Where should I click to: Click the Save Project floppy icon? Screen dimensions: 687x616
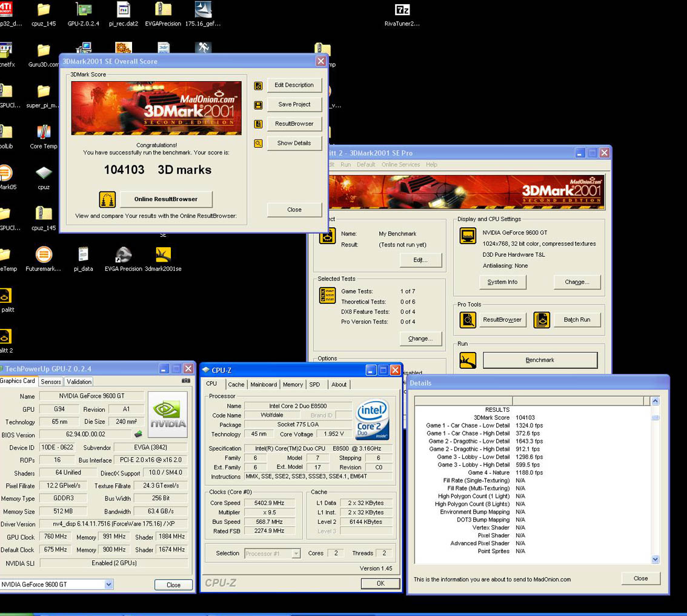[x=259, y=105]
